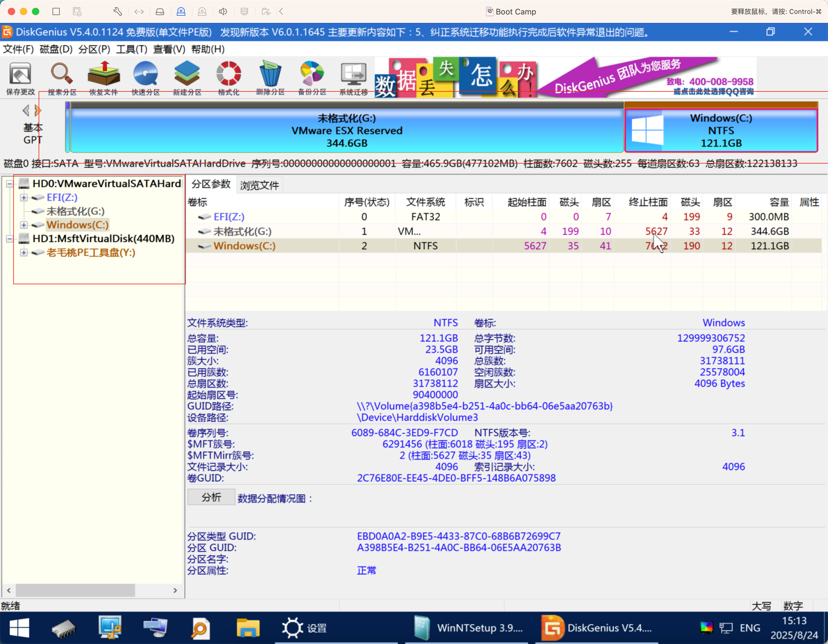The width and height of the screenshot is (828, 644).
Task: Open the Recover Files (恢复文件) tool
Action: (x=104, y=78)
